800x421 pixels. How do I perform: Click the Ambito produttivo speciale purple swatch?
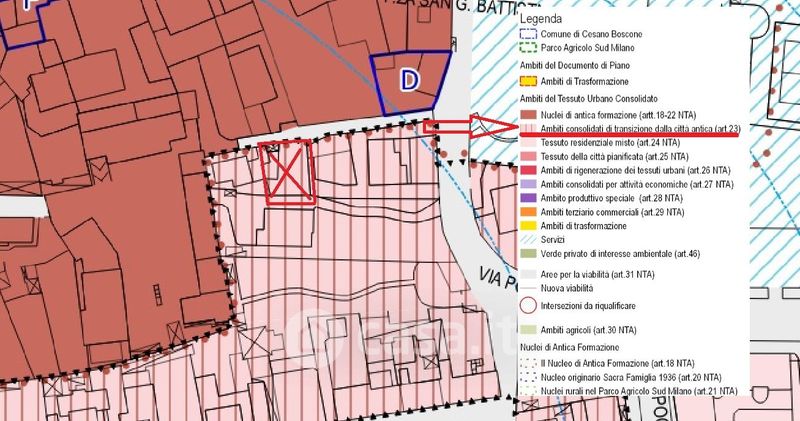click(527, 199)
